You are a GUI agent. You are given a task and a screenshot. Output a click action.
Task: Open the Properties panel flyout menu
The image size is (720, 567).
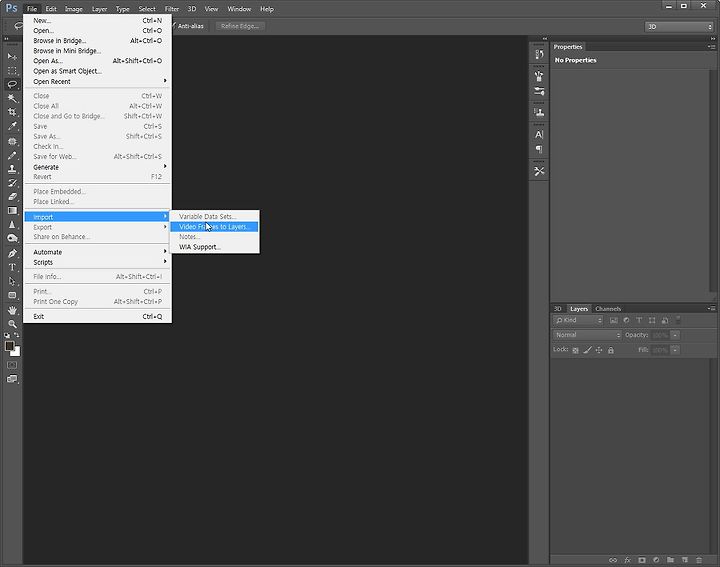(711, 47)
